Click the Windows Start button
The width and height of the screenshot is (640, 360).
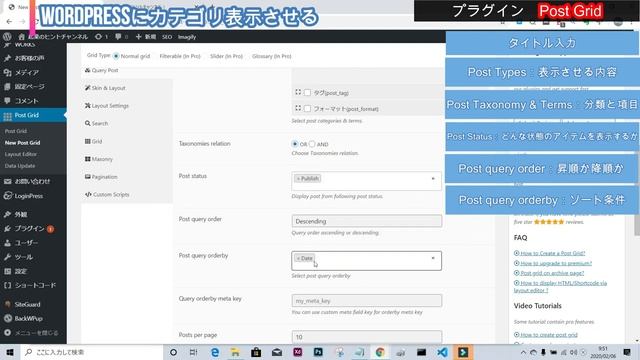pyautogui.click(x=9, y=352)
